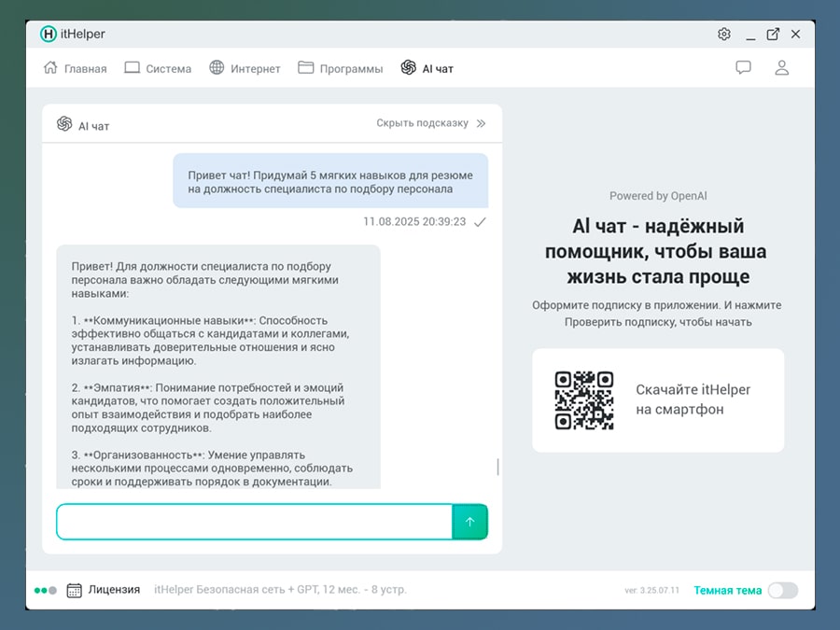Collapse hint panel with double chevron
This screenshot has height=630, width=840.
[481, 123]
